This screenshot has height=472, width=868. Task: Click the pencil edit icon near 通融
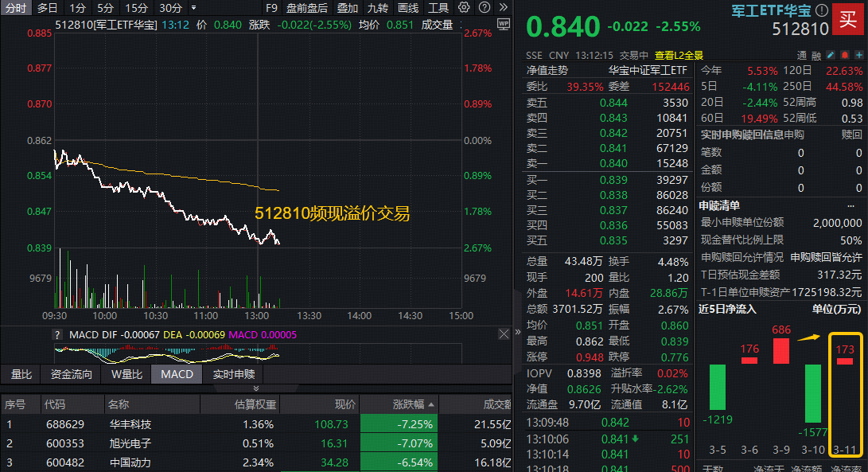pos(829,54)
